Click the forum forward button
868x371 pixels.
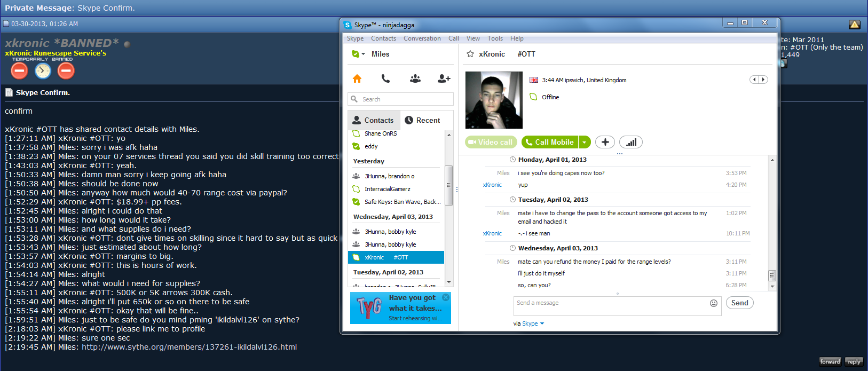(x=830, y=361)
